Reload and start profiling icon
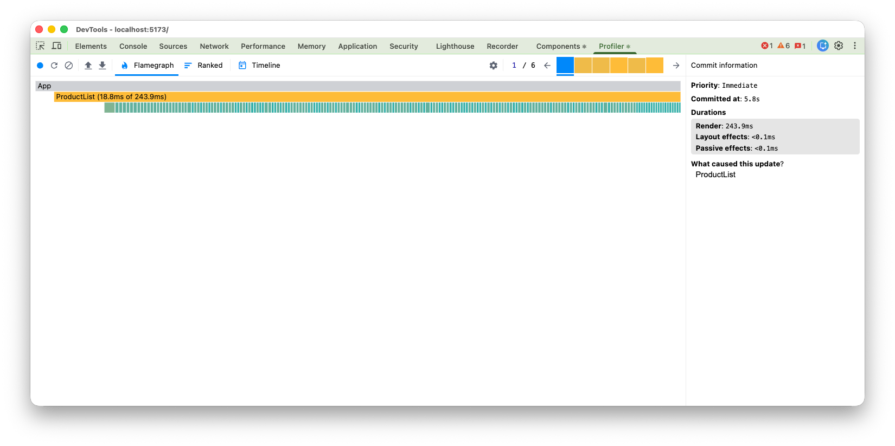 coord(54,66)
